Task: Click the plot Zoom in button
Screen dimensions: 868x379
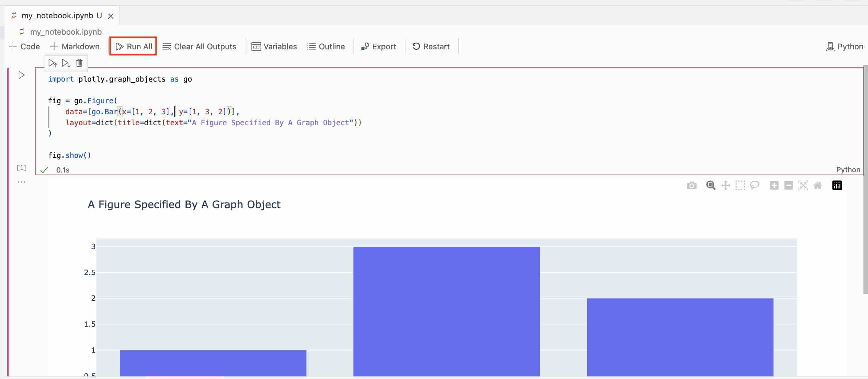Action: 774,186
